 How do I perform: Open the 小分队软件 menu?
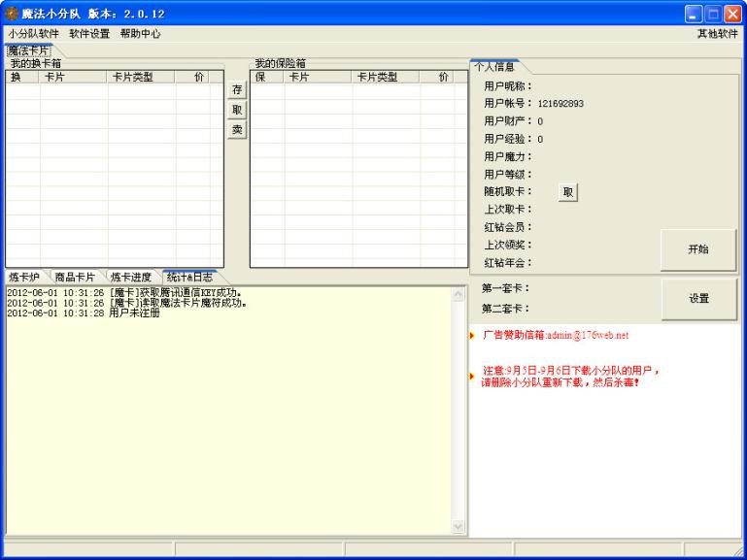[x=33, y=33]
